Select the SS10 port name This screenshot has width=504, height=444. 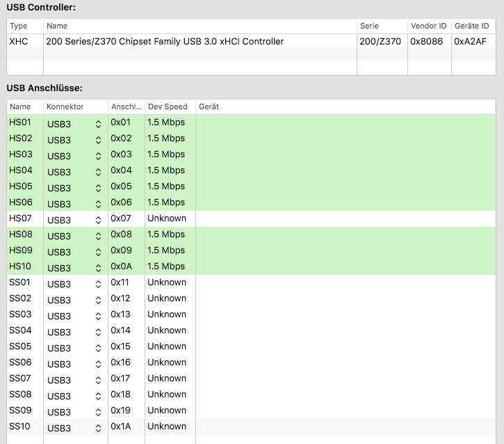[19, 427]
